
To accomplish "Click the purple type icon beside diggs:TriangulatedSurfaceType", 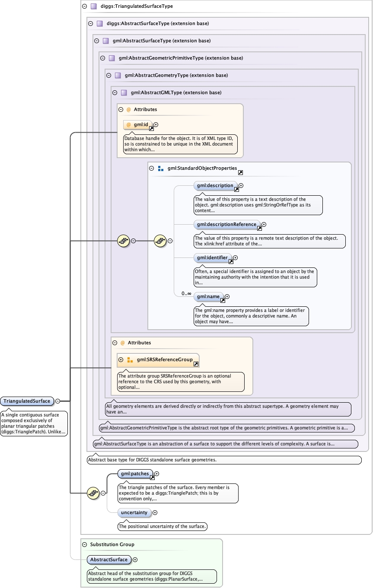I will click(x=93, y=6).
